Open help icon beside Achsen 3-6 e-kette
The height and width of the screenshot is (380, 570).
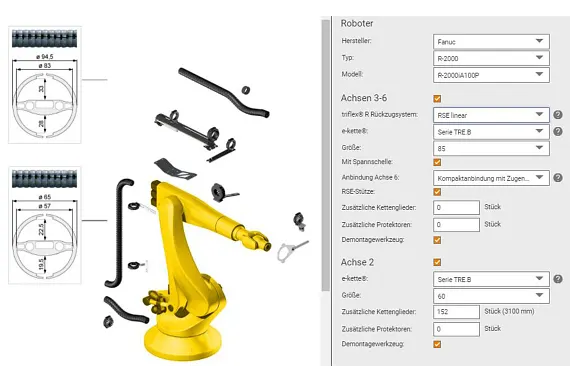click(x=558, y=131)
